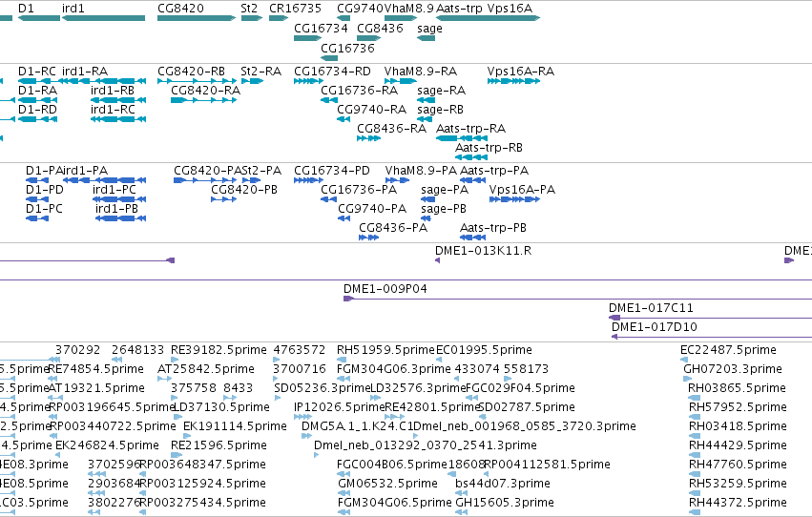This screenshot has width=812, height=517.
Task: Select the CG8420-RA transcript
Action: click(204, 100)
